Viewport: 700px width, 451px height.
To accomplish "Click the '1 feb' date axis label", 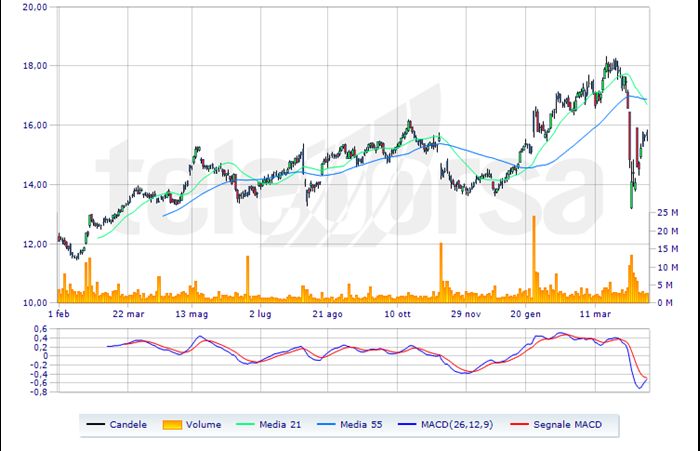I will tap(58, 313).
